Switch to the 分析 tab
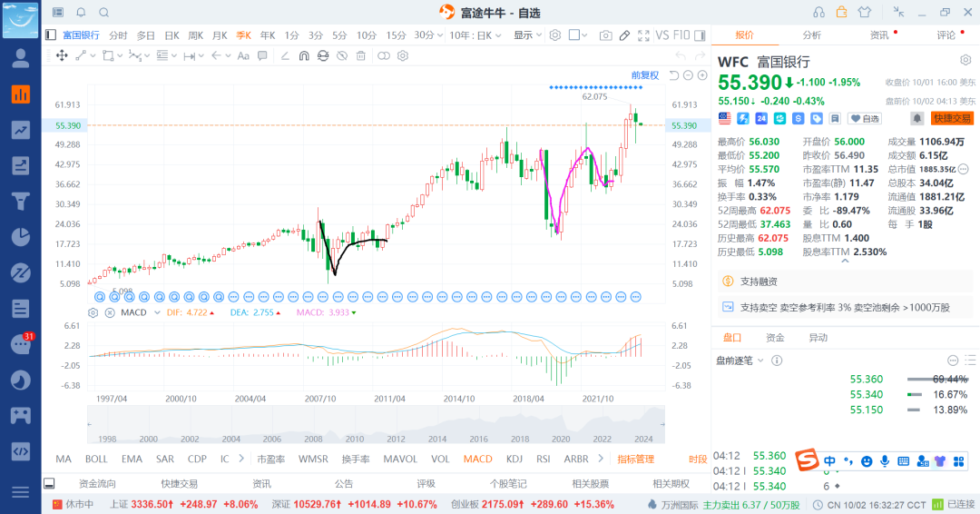Screen dimensions: 980x514 (812, 35)
